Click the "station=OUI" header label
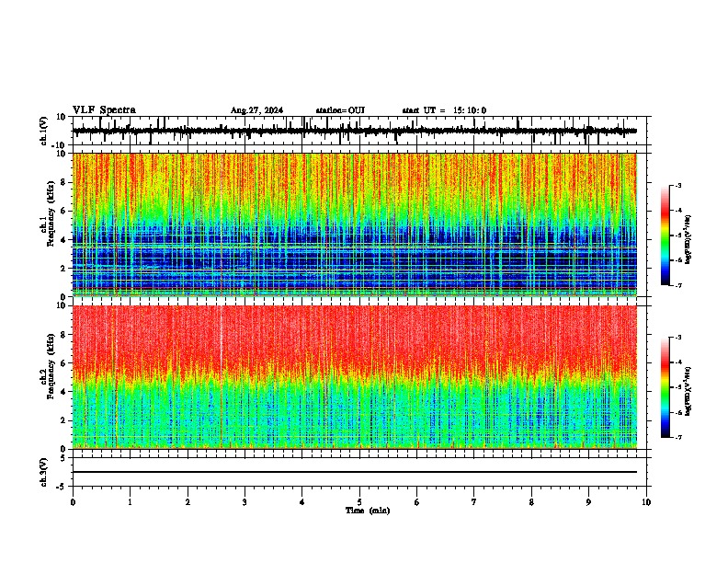 [x=340, y=110]
